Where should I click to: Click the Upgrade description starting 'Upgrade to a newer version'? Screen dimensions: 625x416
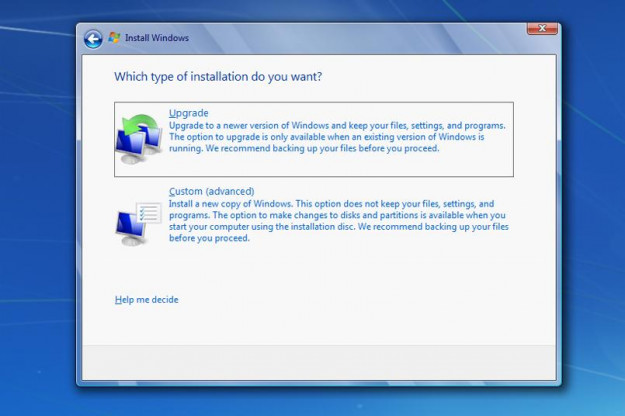point(337,137)
